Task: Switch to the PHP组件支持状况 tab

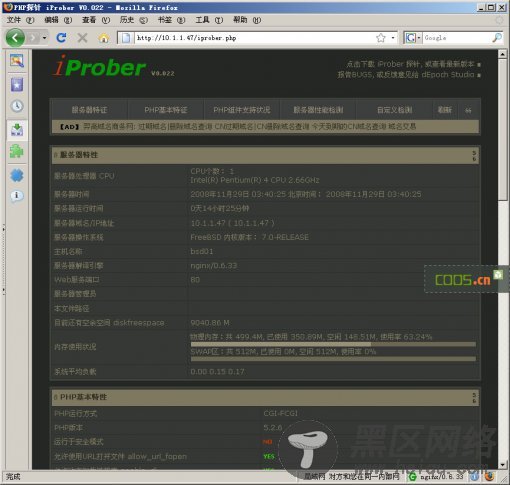Action: click(242, 110)
